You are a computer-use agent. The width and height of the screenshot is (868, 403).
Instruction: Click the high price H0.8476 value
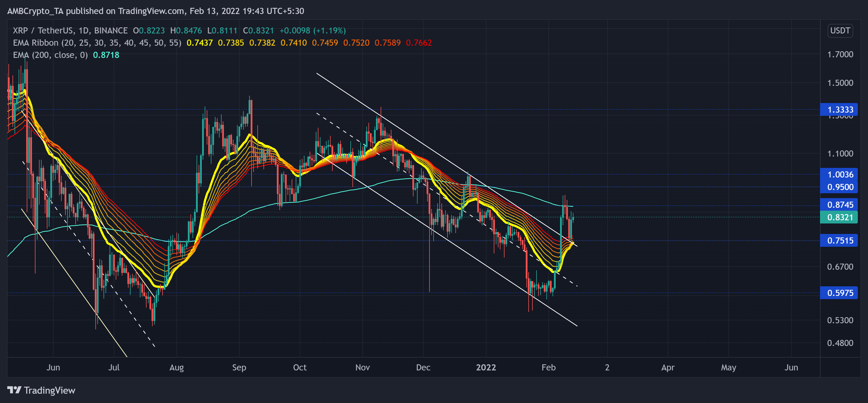click(x=186, y=31)
